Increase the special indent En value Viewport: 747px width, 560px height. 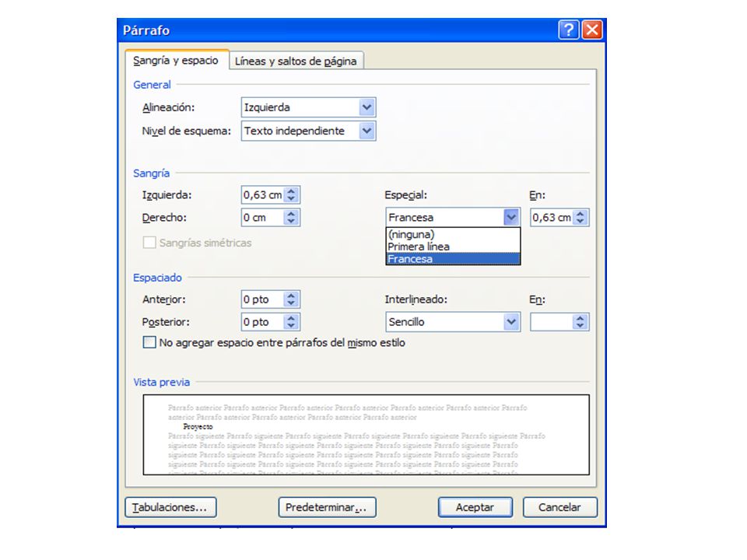[580, 214]
